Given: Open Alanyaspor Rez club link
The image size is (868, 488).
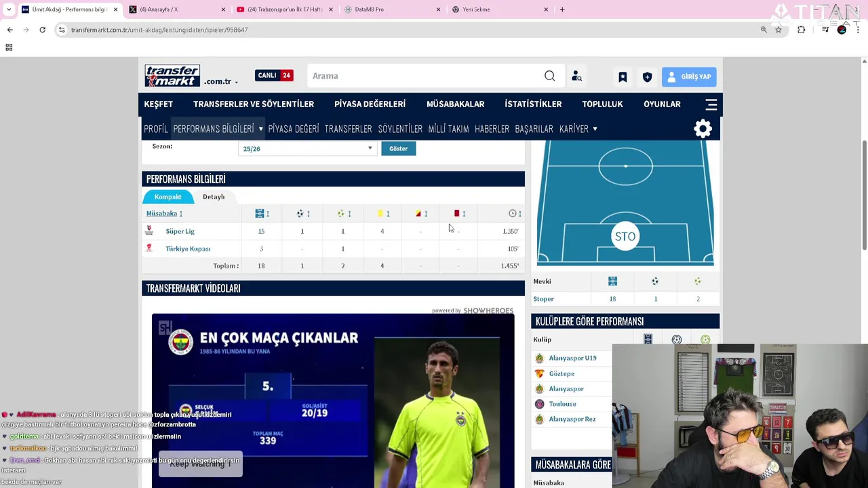Looking at the screenshot, I should [x=572, y=419].
